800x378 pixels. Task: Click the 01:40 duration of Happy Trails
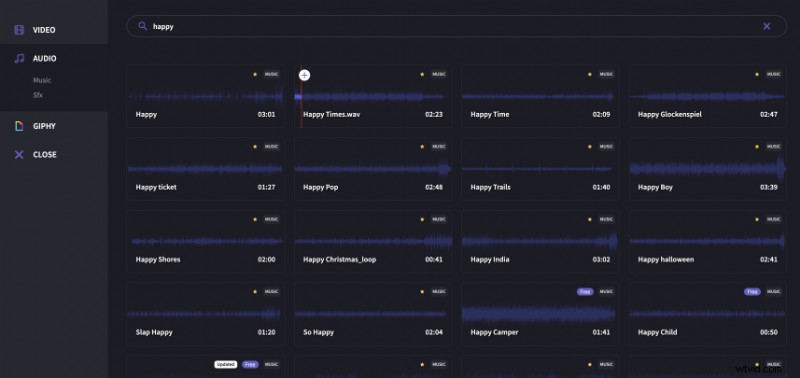click(x=601, y=187)
